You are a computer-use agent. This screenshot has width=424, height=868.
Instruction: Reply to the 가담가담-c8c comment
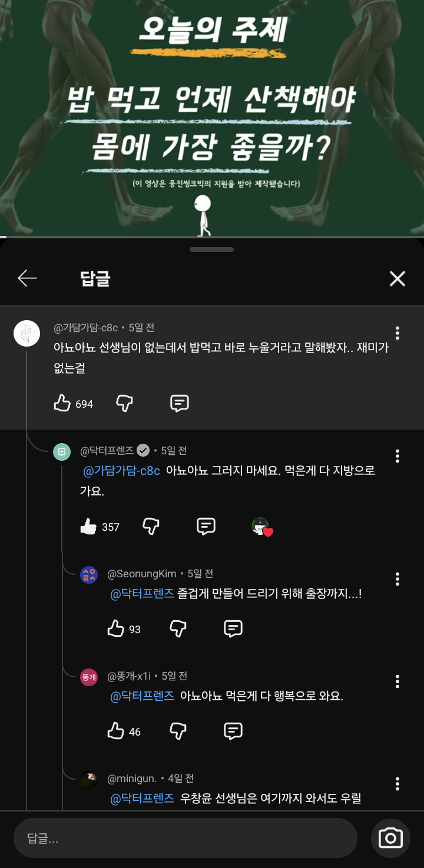tap(179, 404)
